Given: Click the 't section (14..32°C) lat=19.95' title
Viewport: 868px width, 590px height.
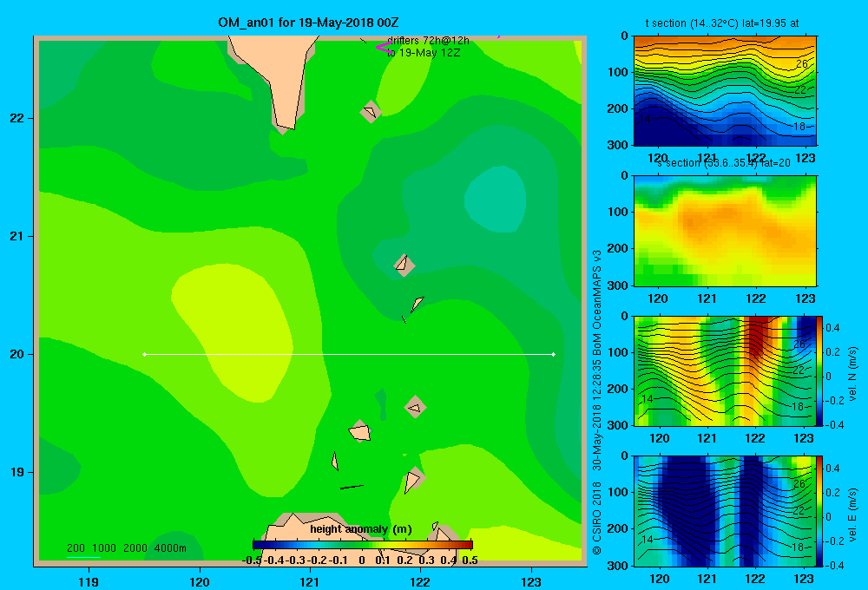Looking at the screenshot, I should click(722, 23).
